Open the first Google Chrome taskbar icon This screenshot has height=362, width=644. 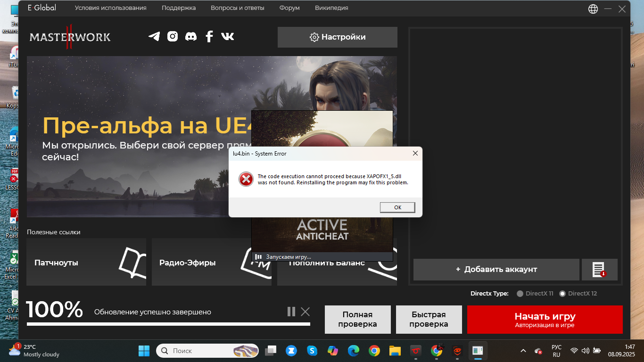coord(374,351)
